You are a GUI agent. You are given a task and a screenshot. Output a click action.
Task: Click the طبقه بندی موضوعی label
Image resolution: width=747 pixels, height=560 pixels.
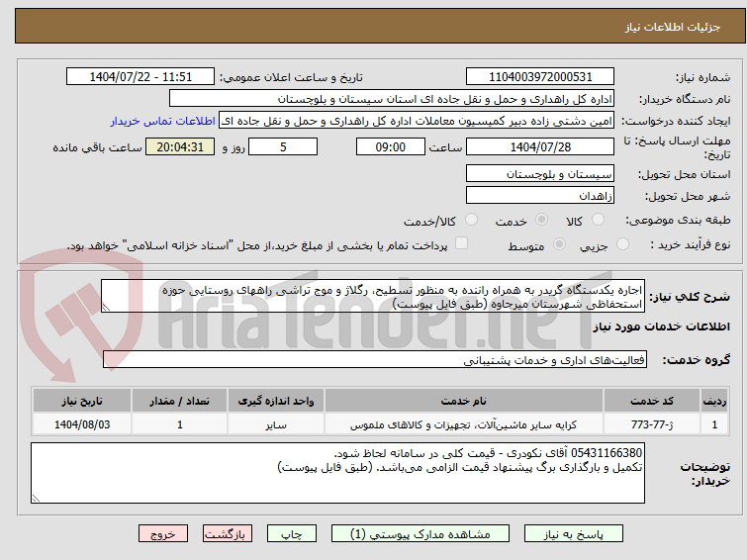click(679, 220)
